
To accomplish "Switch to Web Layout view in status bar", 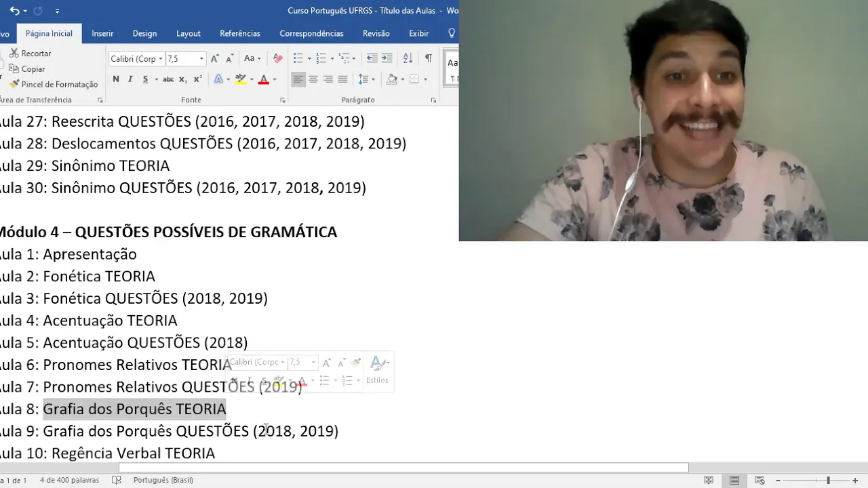I will click(760, 480).
